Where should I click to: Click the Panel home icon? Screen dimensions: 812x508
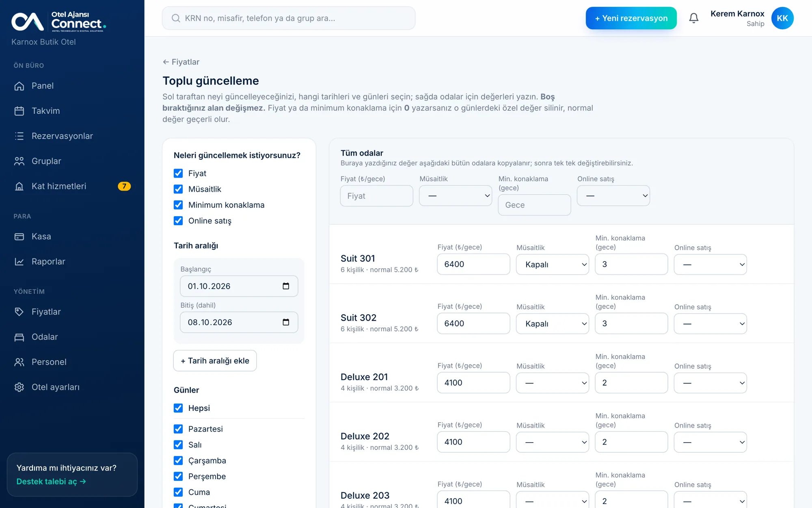(x=19, y=86)
